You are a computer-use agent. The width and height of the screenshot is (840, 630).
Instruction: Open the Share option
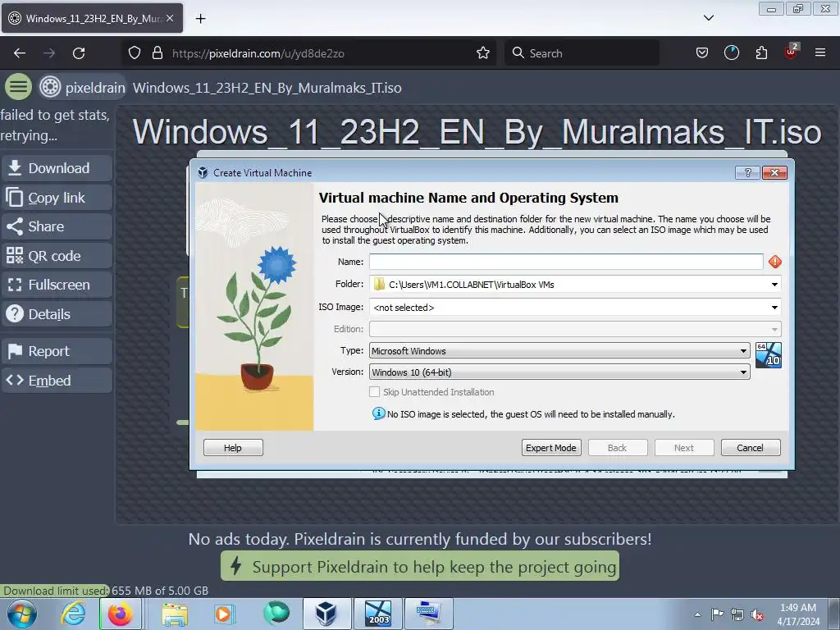[x=57, y=226]
